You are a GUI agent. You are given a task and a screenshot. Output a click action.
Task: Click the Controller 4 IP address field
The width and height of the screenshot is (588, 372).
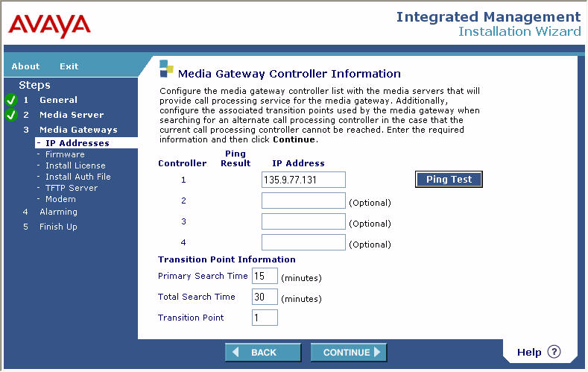tap(303, 242)
